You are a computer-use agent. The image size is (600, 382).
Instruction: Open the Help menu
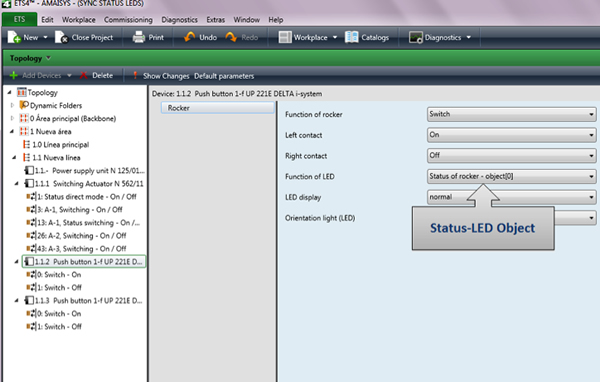(276, 20)
